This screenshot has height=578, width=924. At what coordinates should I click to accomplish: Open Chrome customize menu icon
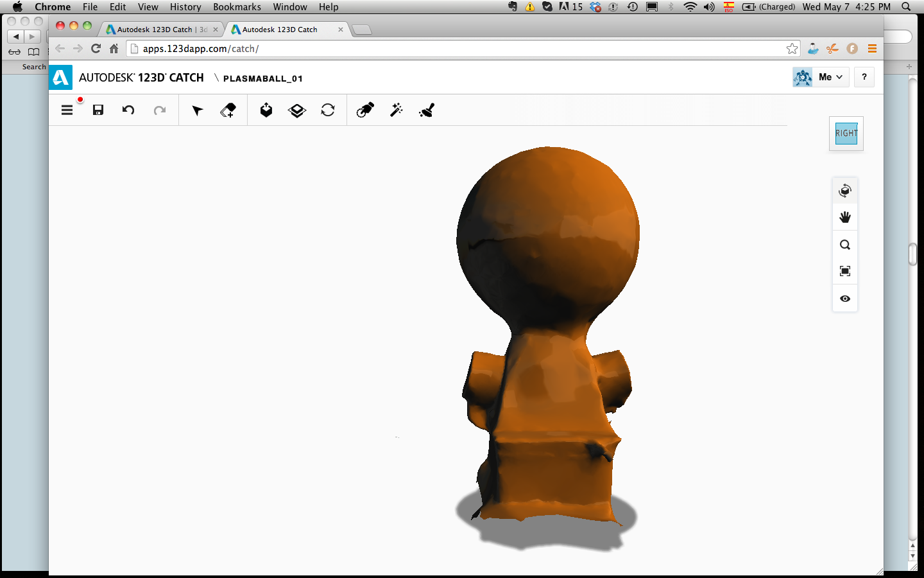[x=872, y=49]
